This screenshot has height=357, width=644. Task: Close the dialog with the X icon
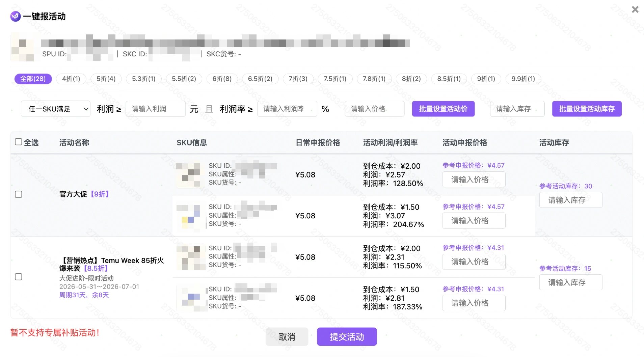point(635,9)
